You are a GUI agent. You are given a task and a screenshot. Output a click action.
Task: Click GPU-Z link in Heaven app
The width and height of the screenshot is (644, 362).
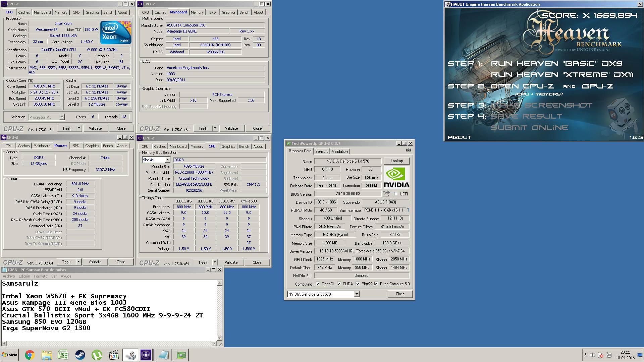(x=597, y=86)
